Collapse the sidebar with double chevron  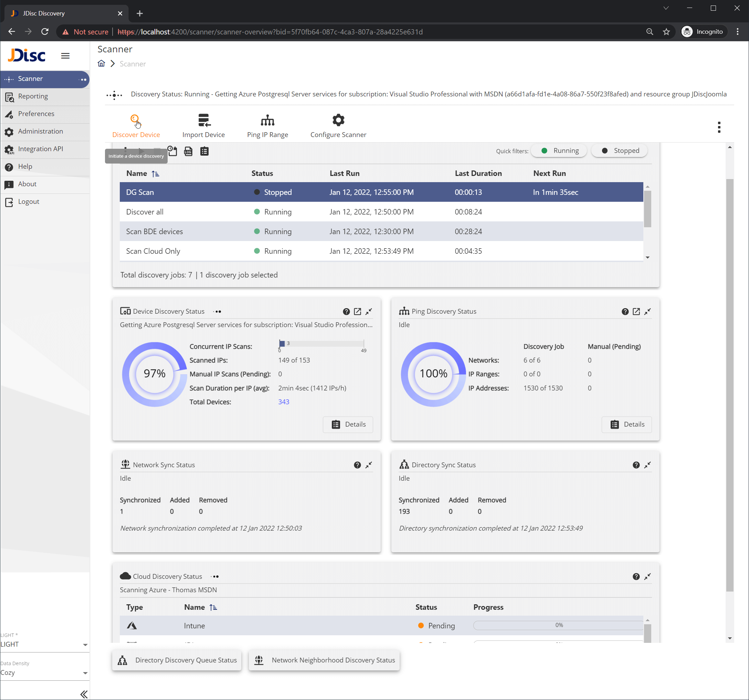(x=84, y=694)
